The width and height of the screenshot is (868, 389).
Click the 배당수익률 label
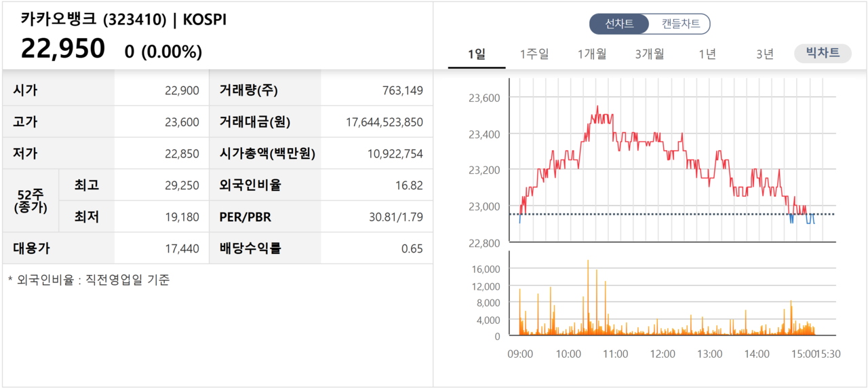250,248
